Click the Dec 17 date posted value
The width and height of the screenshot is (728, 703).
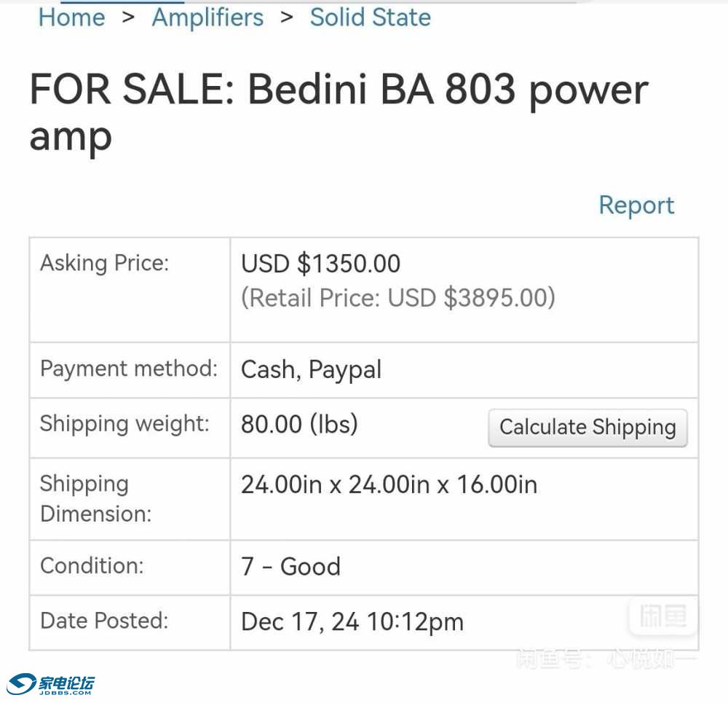352,621
